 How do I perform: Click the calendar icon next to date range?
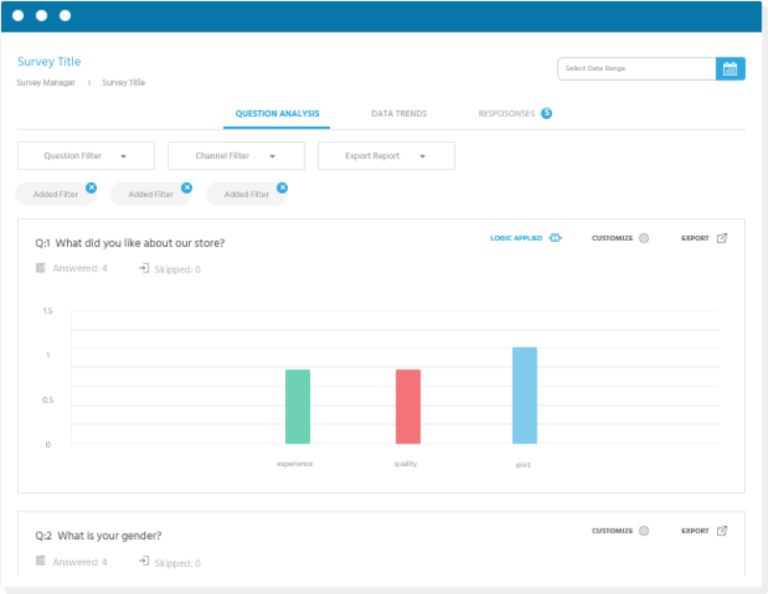click(x=730, y=69)
